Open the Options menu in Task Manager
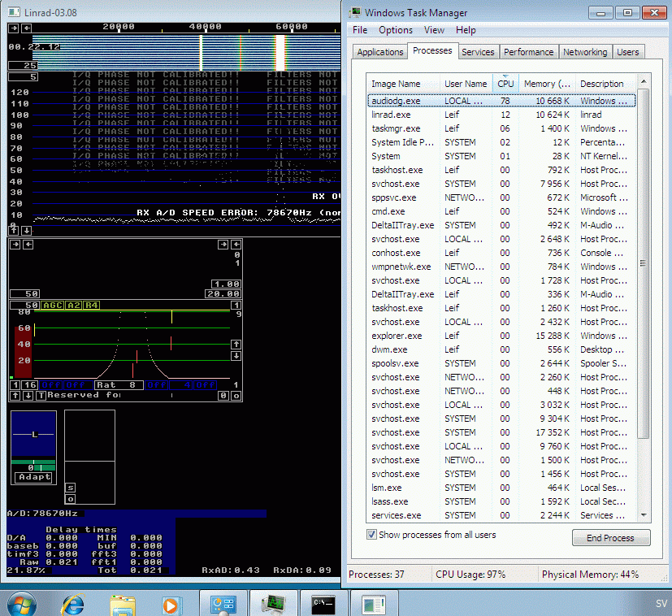 click(396, 30)
